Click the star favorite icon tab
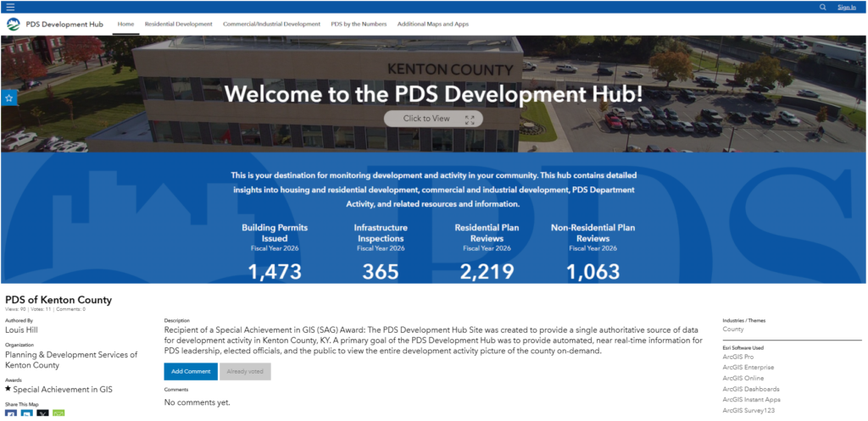The image size is (868, 421). (x=8, y=98)
